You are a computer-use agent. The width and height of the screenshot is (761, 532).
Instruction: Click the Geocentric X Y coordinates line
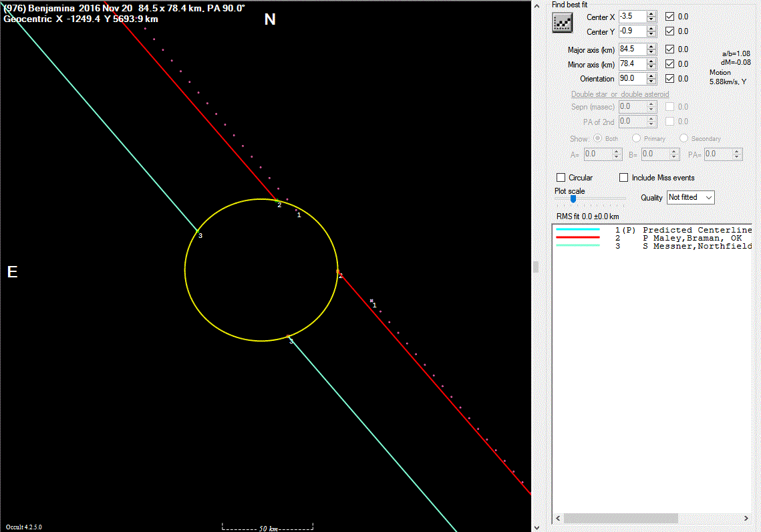coord(81,19)
